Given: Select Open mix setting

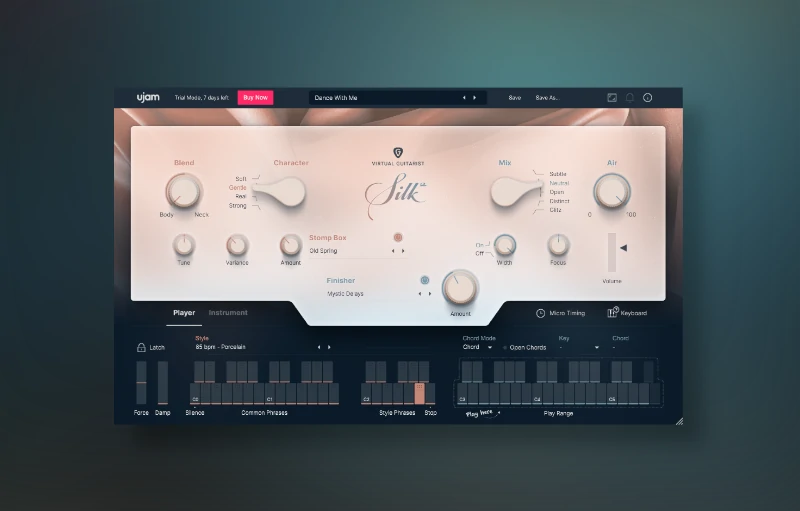Looking at the screenshot, I should (x=557, y=192).
